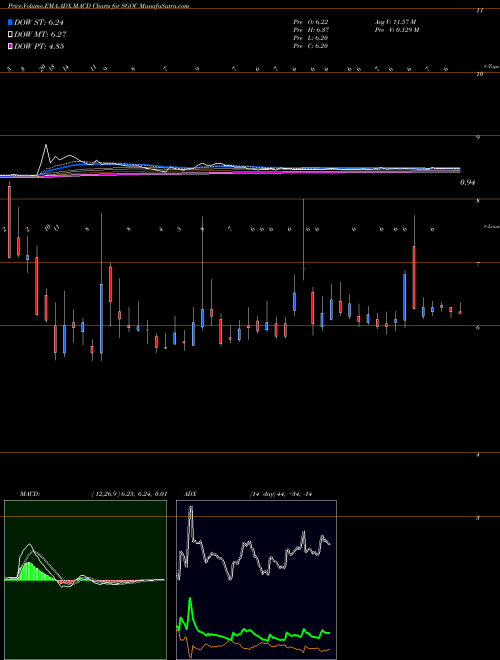
Task: Click the white DOW MT legend swatch
Action: click(x=10, y=35)
